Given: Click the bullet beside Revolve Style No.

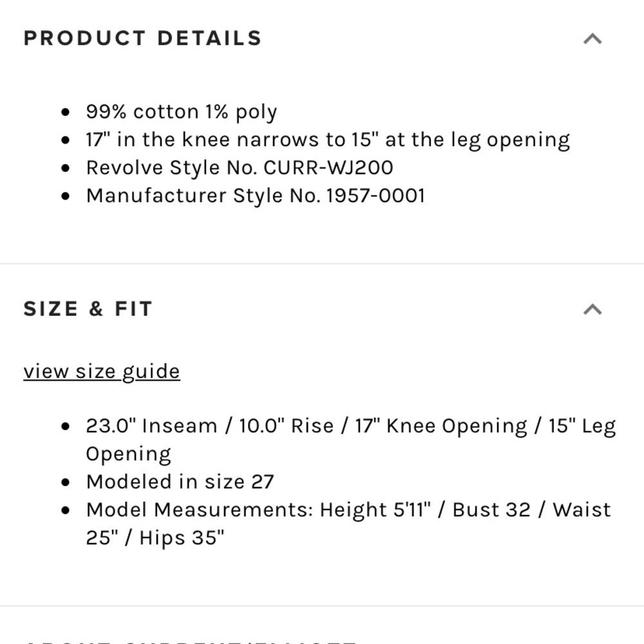Looking at the screenshot, I should [x=65, y=168].
